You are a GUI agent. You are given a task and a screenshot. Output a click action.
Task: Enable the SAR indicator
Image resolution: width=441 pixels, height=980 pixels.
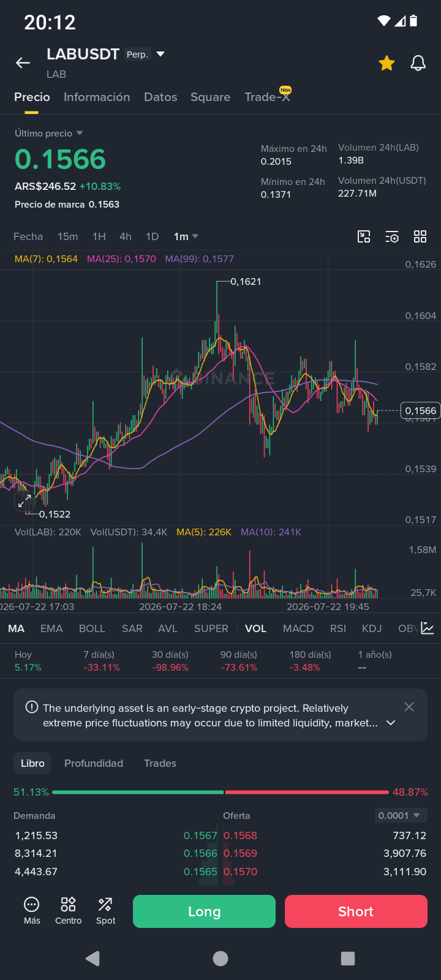(x=132, y=628)
